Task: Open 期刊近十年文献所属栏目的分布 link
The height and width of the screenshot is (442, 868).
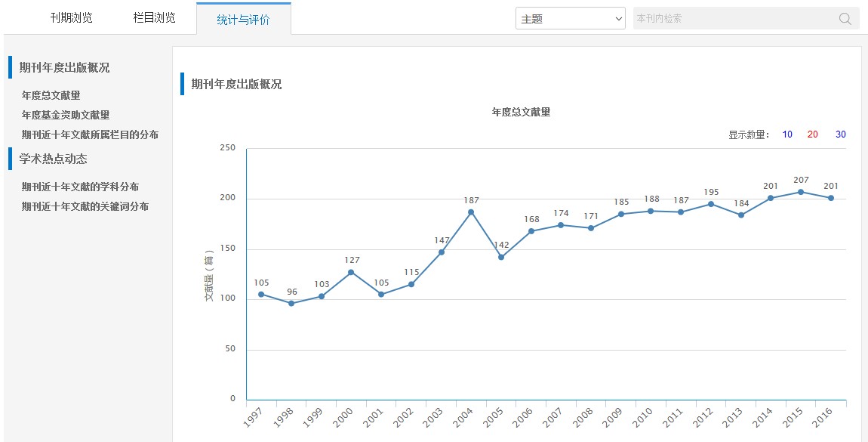Action: (x=90, y=134)
